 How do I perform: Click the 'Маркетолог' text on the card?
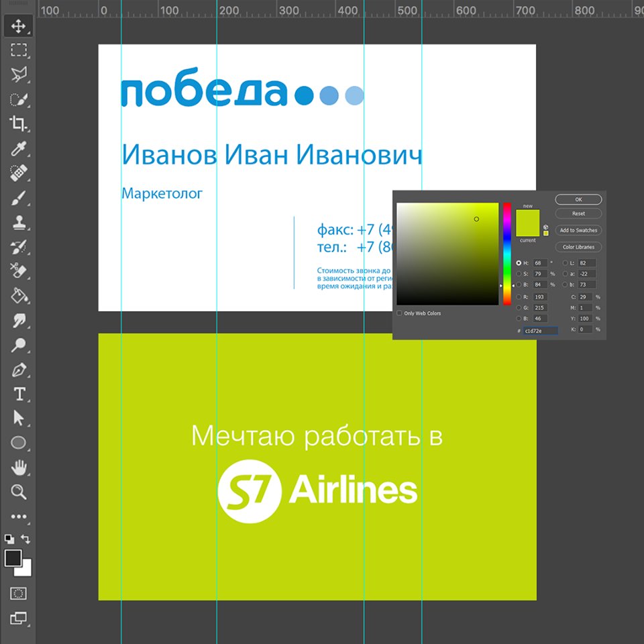coord(162,193)
